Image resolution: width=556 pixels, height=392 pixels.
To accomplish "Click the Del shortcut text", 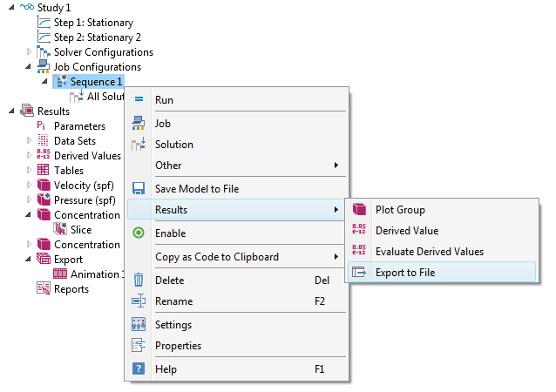I will [x=322, y=280].
